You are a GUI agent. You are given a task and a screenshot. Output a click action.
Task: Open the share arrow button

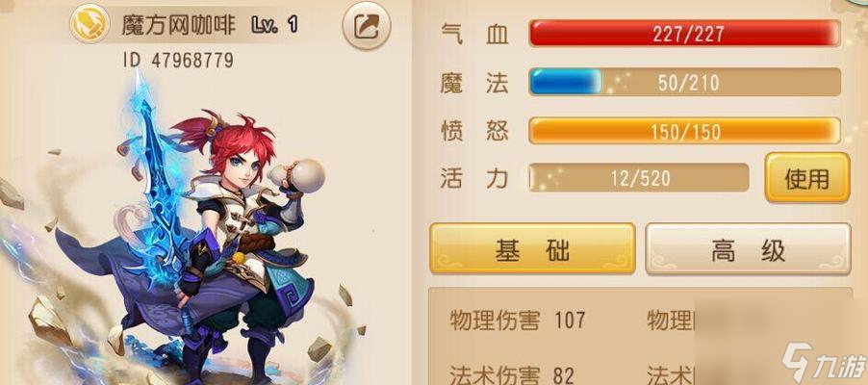coord(367,26)
